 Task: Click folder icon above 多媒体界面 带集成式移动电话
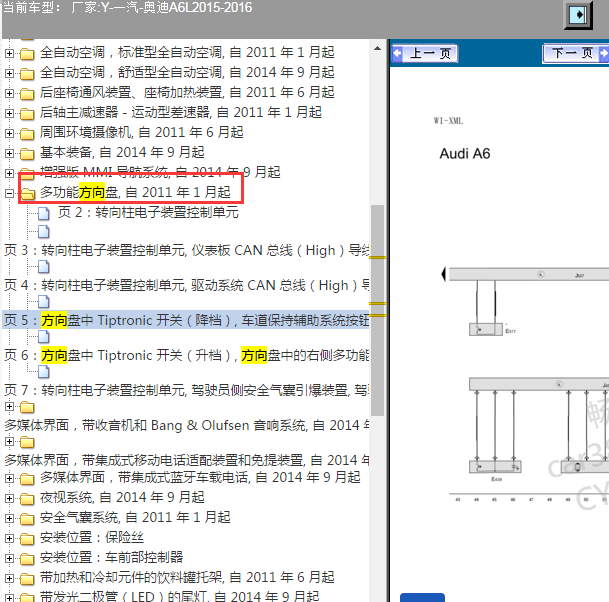coord(27,442)
